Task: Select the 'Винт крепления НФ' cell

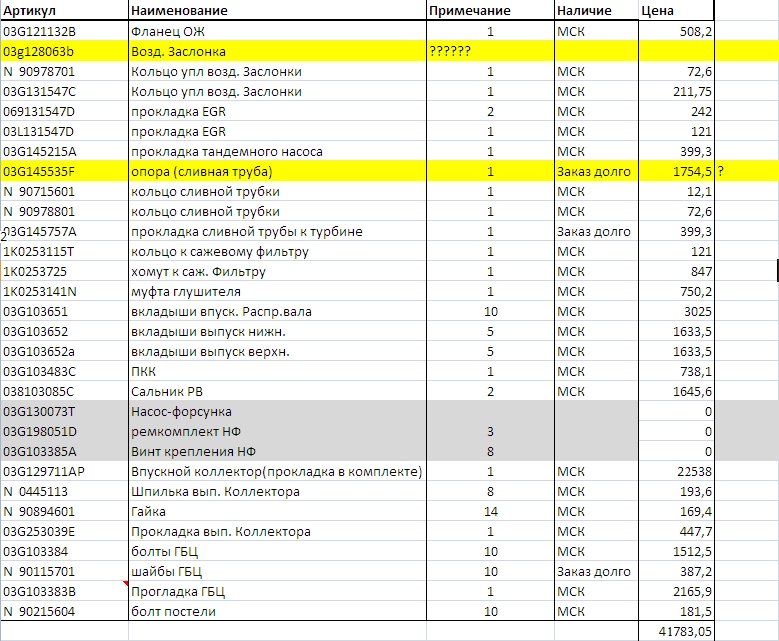Action: (276, 451)
